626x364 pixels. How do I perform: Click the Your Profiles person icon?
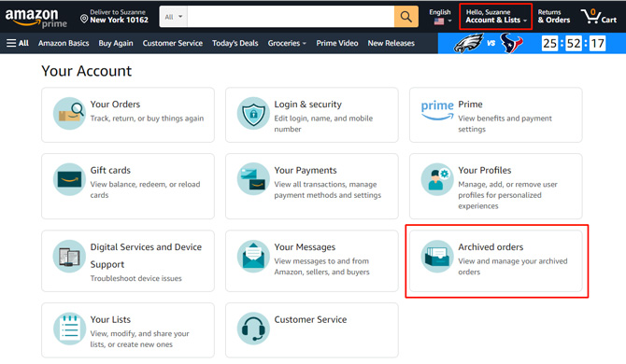437,179
